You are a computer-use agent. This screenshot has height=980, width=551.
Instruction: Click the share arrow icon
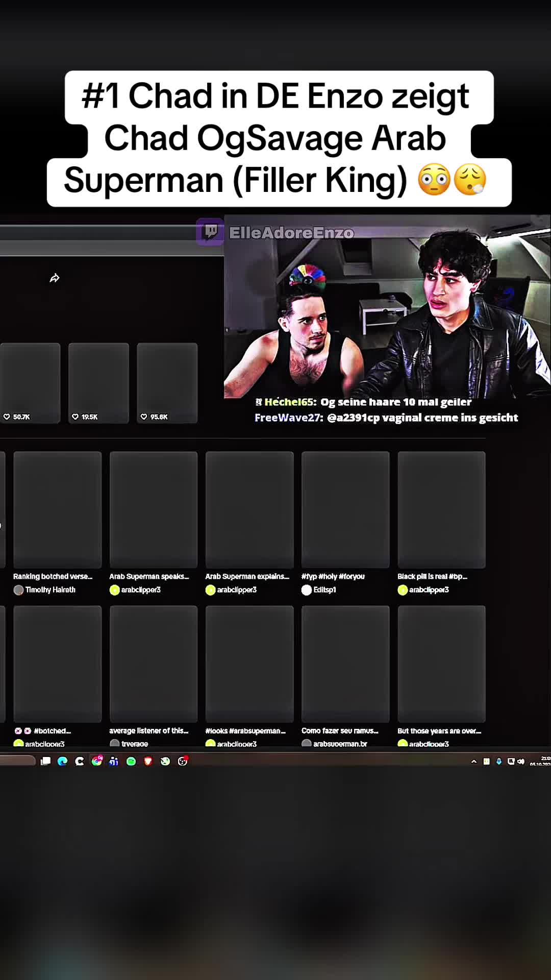click(x=55, y=278)
